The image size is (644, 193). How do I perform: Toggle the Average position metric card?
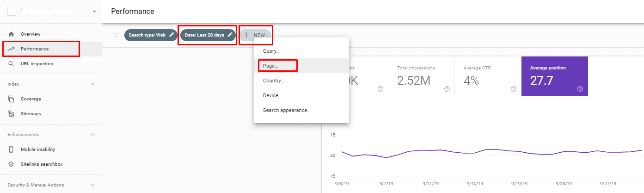(555, 76)
